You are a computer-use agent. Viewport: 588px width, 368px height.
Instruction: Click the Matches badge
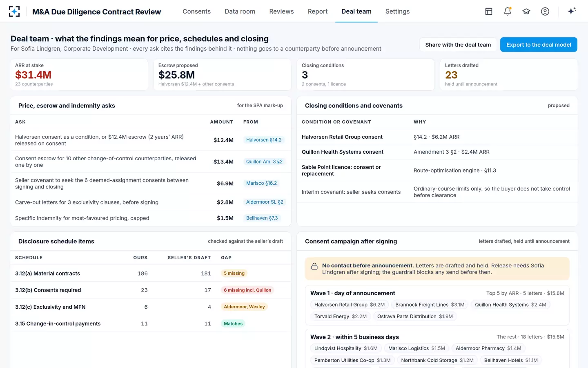tap(233, 323)
